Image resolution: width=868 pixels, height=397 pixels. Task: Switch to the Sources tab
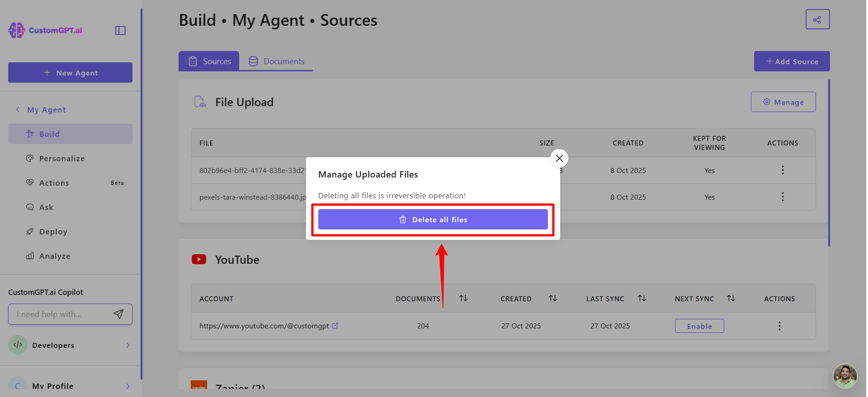pyautogui.click(x=209, y=61)
